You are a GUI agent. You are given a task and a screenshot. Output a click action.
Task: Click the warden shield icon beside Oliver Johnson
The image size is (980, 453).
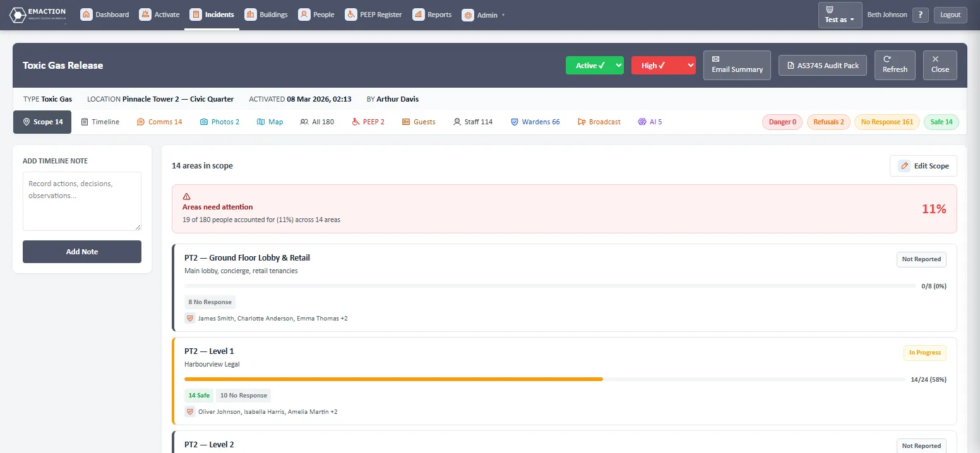click(x=189, y=412)
